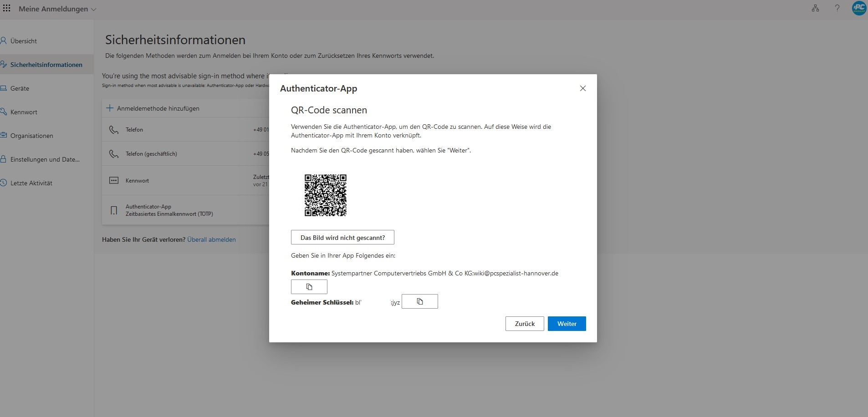Open the app launcher grid icon
This screenshot has width=868, height=417.
click(x=7, y=9)
